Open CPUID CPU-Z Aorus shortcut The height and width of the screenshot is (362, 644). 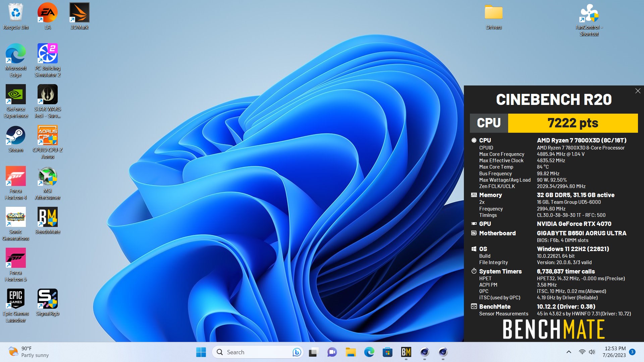coord(48,142)
